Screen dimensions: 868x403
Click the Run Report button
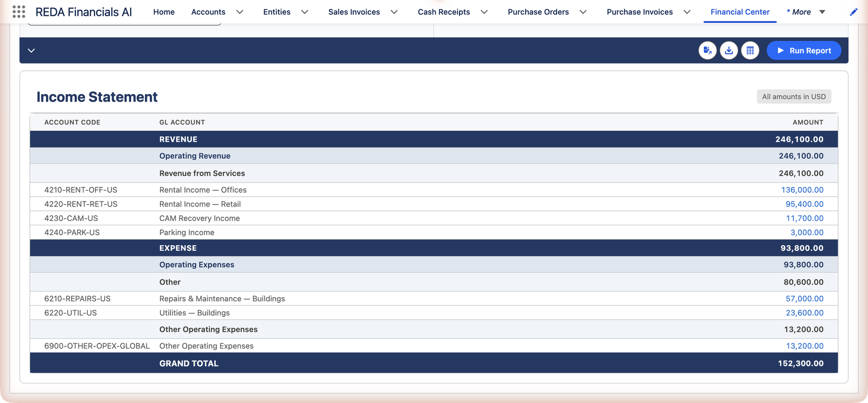pos(803,51)
